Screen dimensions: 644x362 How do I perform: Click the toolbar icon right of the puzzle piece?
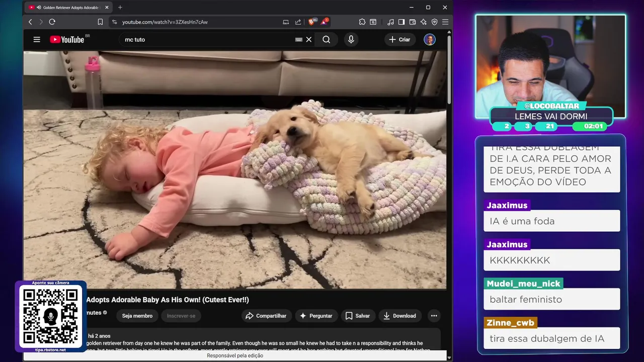pos(373,22)
